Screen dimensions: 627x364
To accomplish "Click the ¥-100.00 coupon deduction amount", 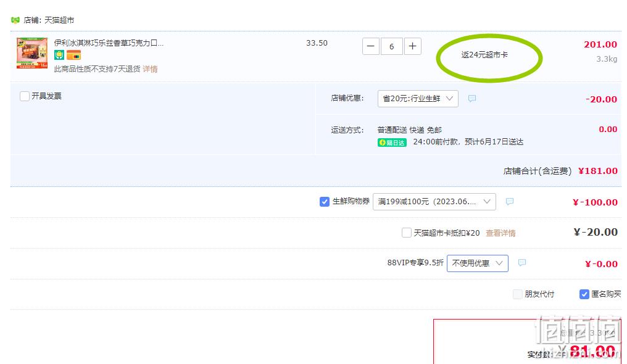I will (x=595, y=202).
